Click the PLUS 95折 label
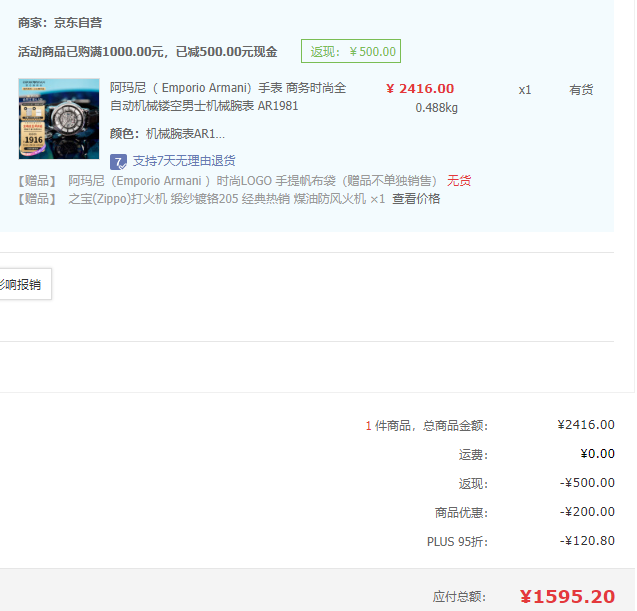This screenshot has height=611, width=637. (x=457, y=542)
